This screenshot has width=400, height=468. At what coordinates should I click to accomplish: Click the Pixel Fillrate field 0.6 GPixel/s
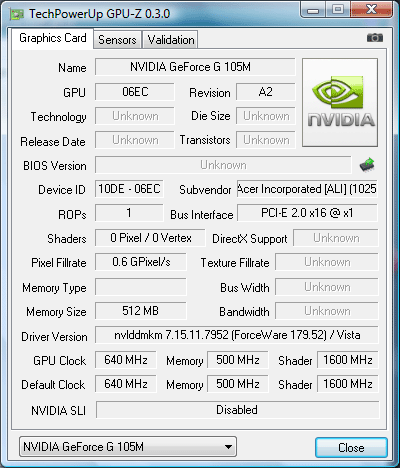click(141, 262)
